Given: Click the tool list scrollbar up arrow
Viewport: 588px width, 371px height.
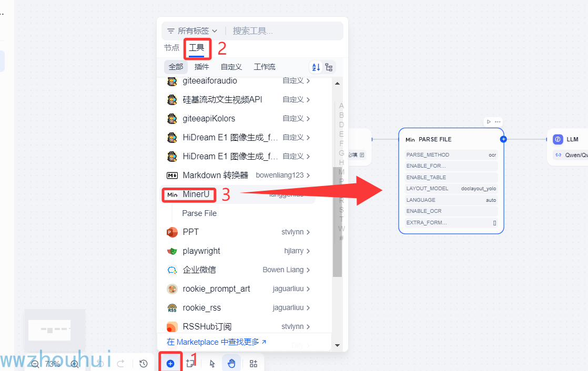Looking at the screenshot, I should pos(337,83).
